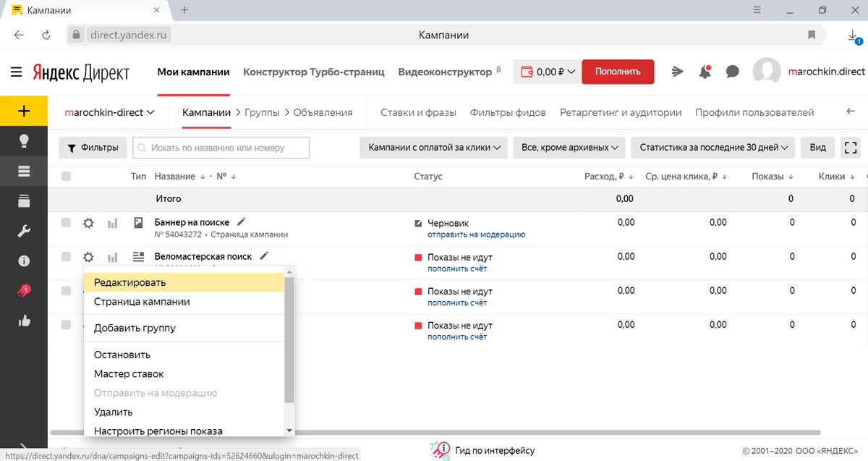Open the notifications bell
This screenshot has width=868, height=461.
pos(705,72)
